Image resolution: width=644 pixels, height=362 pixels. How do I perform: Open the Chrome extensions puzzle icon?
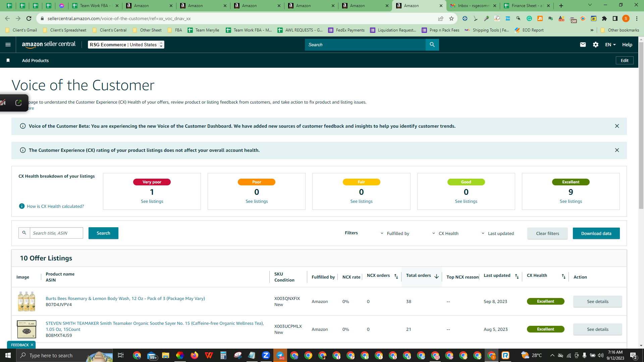point(604,18)
